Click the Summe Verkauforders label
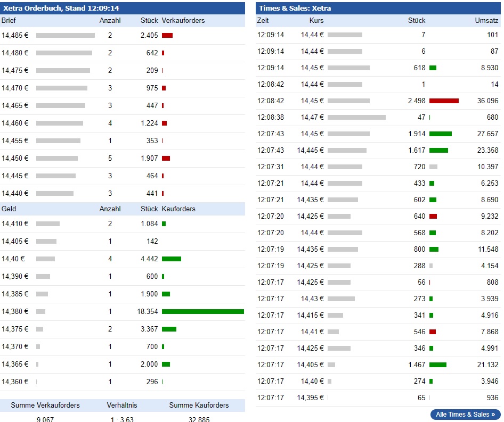 [45, 406]
